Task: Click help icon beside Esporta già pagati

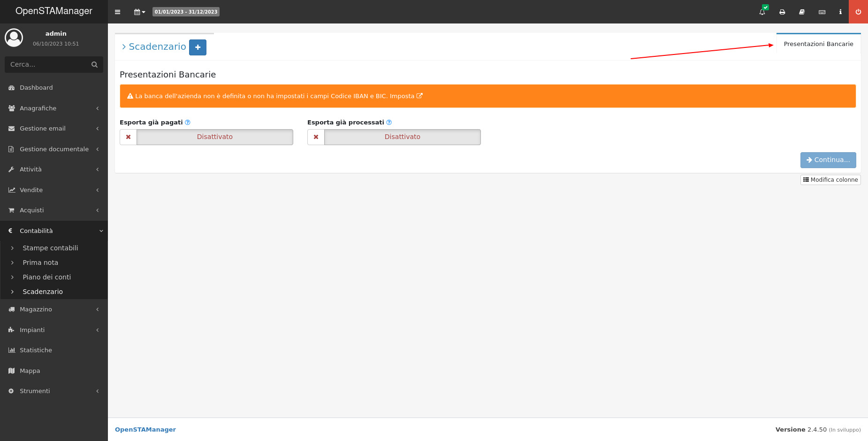Action: (188, 123)
